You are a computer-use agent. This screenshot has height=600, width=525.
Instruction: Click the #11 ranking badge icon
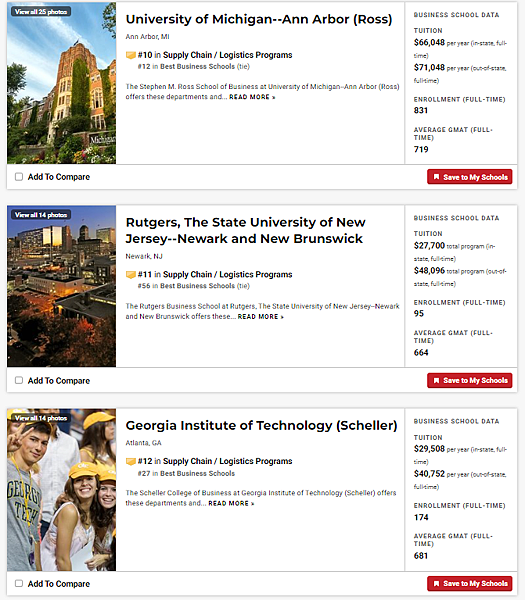130,275
